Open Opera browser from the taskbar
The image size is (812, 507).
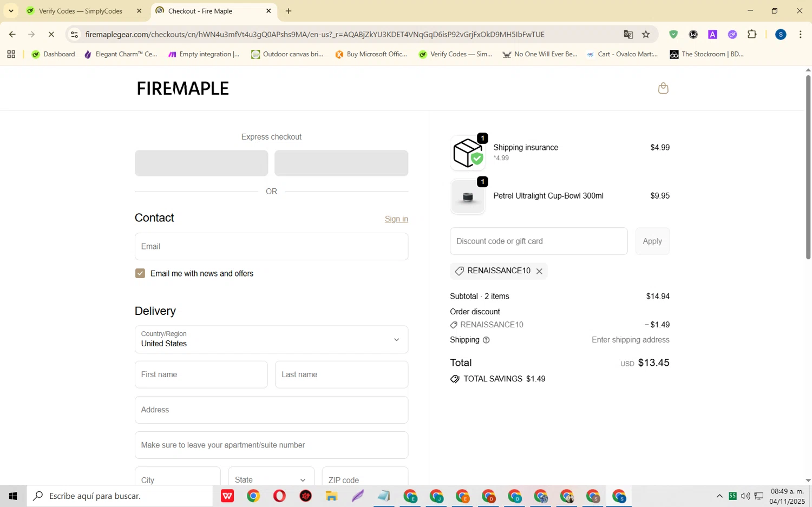(x=279, y=496)
